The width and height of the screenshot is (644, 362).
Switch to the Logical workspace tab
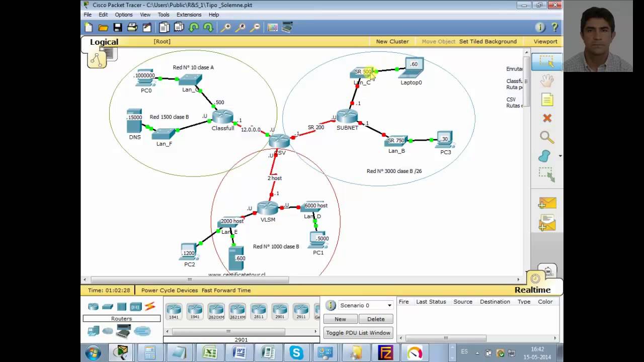(104, 42)
